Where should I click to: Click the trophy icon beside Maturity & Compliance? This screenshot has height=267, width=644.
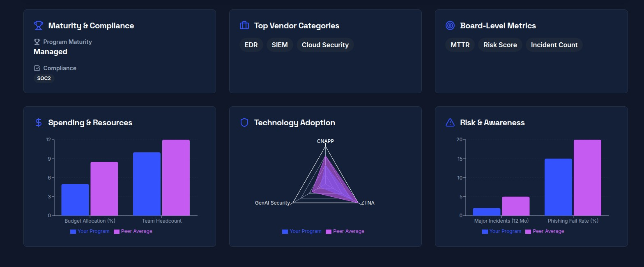tap(38, 25)
